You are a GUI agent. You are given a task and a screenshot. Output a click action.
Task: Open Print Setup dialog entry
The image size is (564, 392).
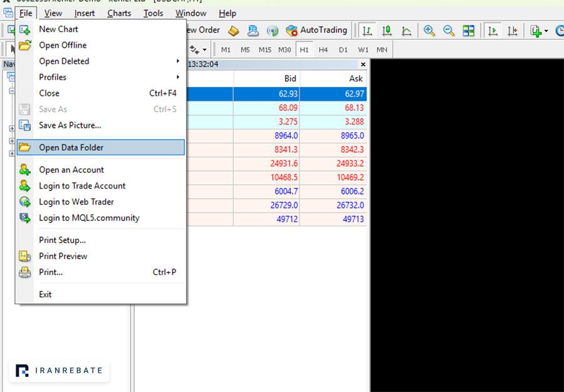[x=101, y=240]
